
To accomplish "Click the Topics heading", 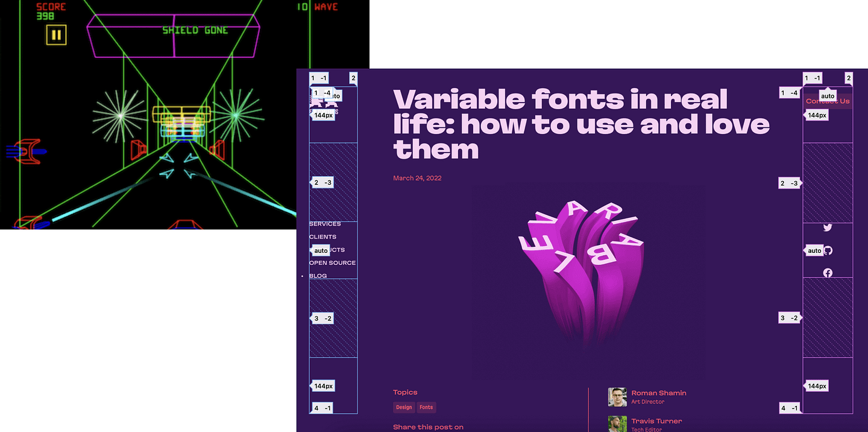I will [405, 392].
